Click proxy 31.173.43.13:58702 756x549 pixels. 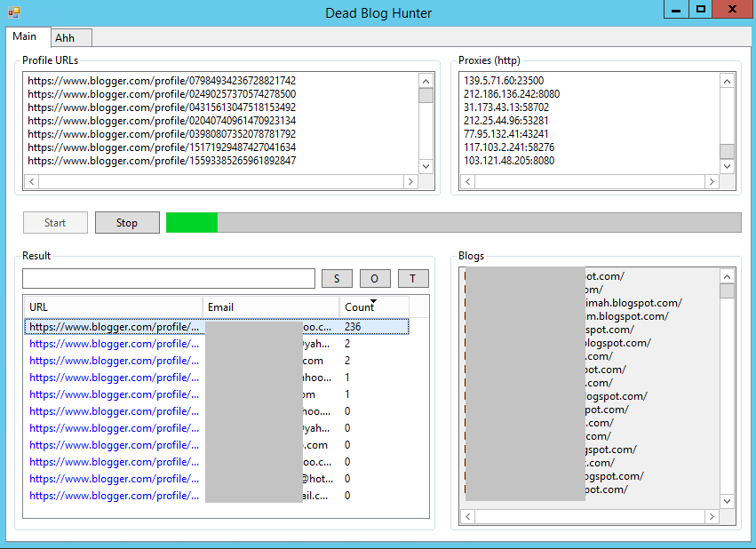(x=506, y=107)
